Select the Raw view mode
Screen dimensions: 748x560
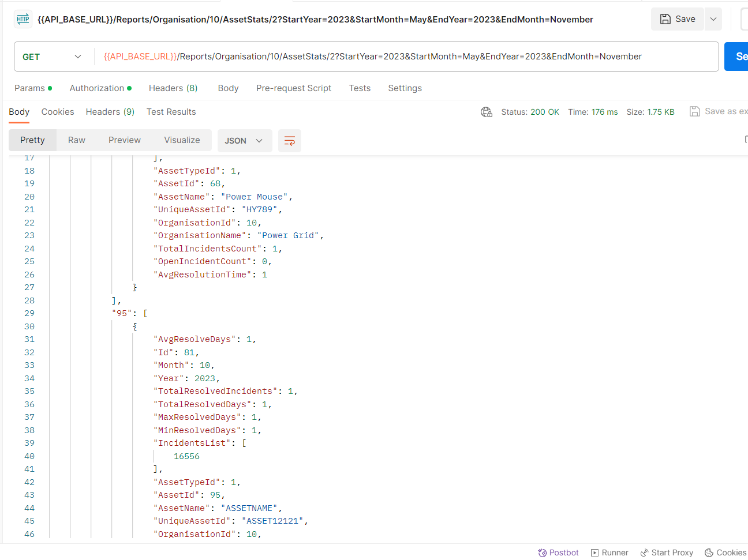[x=76, y=140]
